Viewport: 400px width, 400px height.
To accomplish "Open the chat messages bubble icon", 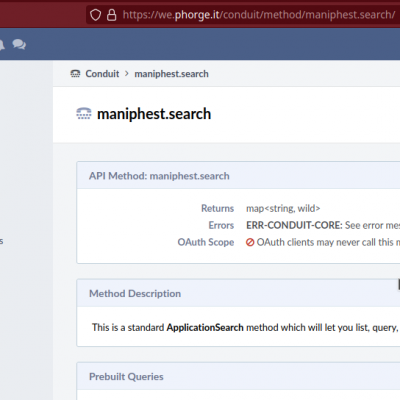I will [19, 44].
